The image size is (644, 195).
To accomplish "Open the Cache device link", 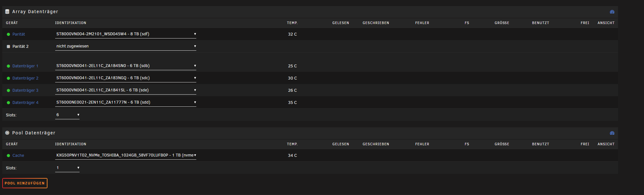I will click(18, 156).
